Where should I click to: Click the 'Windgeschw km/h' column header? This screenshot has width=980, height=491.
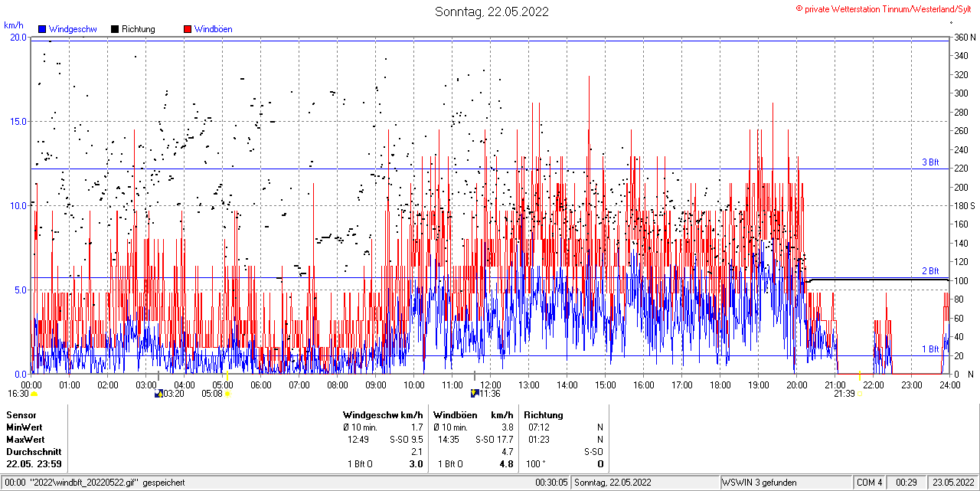384,414
